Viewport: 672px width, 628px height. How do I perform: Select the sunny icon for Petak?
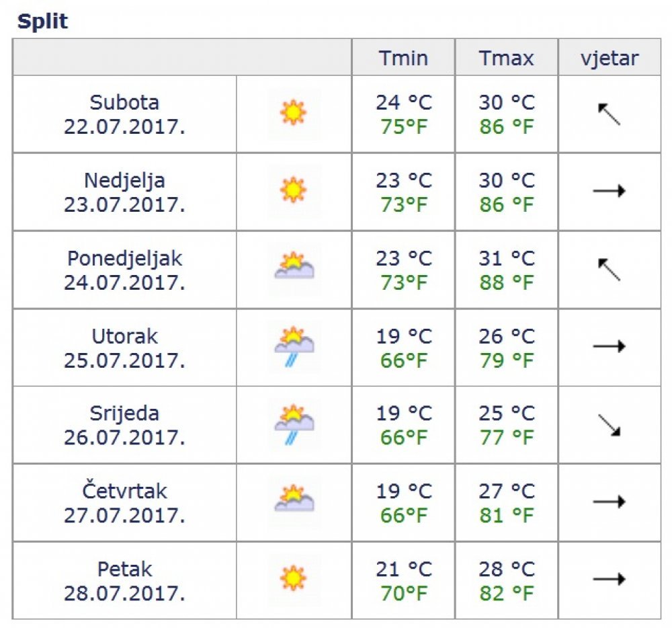[293, 578]
